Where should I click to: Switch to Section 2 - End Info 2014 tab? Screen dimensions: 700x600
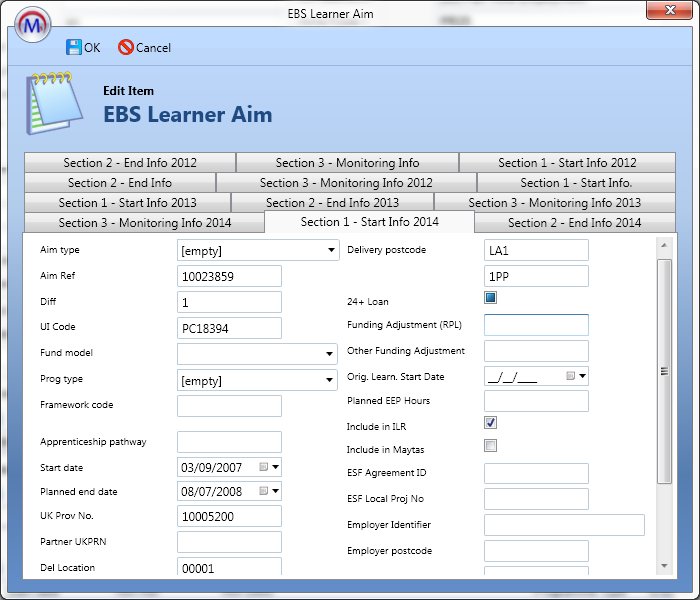click(x=574, y=223)
